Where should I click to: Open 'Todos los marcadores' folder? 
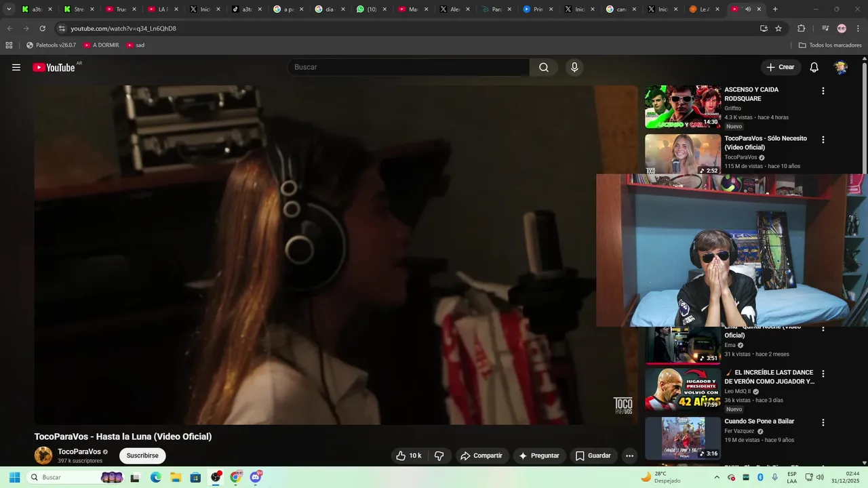click(830, 45)
